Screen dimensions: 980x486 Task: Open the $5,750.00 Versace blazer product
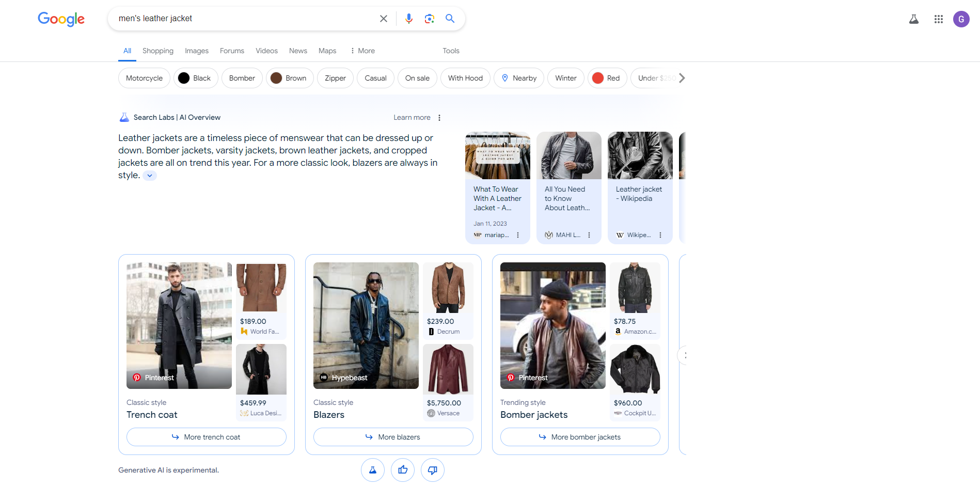point(448,382)
